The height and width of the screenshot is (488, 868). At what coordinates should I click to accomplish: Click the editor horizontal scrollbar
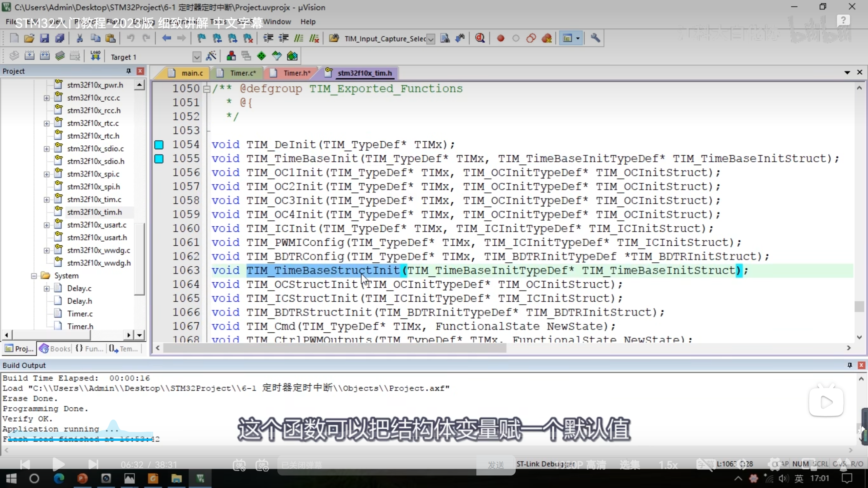click(334, 348)
